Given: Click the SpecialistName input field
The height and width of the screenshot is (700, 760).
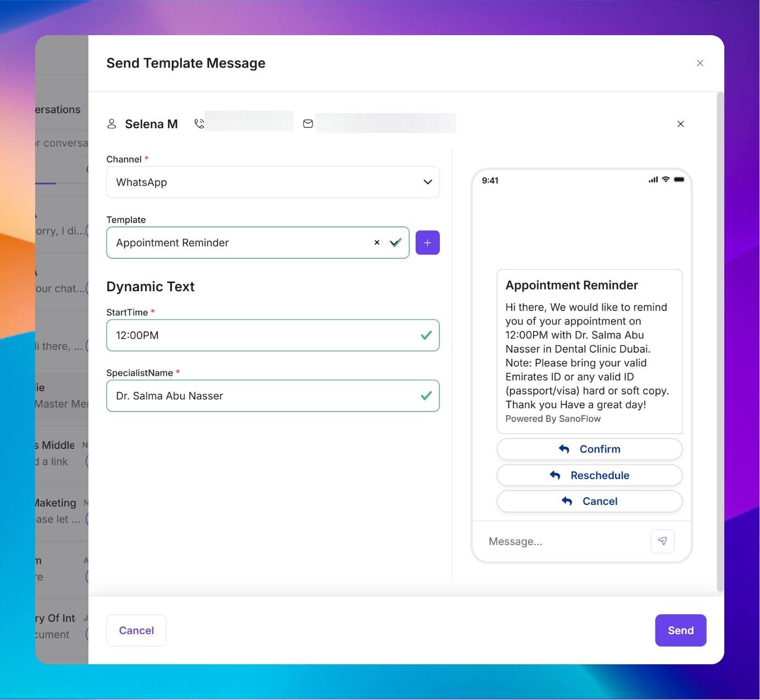Looking at the screenshot, I should (264, 396).
